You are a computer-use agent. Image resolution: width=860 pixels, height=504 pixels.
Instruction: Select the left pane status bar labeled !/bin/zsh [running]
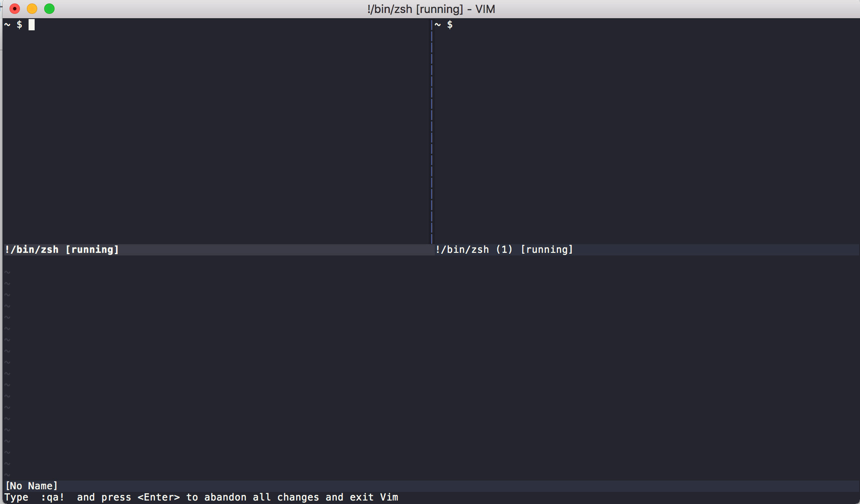[x=62, y=249]
